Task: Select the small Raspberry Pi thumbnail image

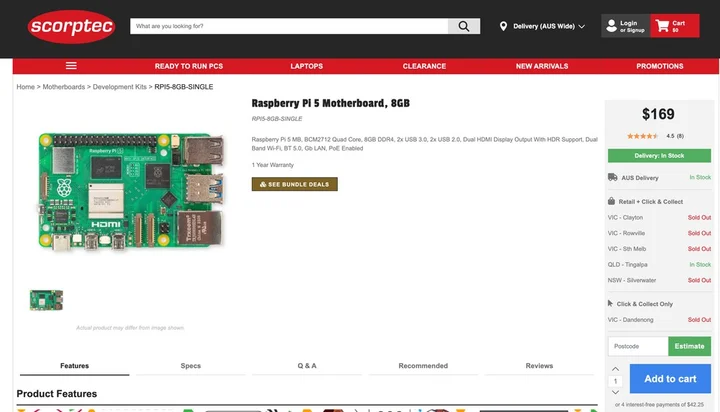Action: tap(46, 299)
